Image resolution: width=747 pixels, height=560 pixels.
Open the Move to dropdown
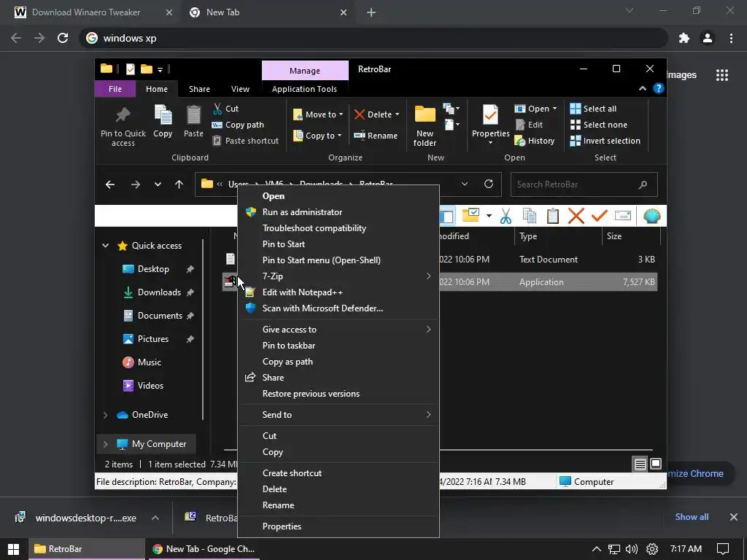pyautogui.click(x=318, y=114)
